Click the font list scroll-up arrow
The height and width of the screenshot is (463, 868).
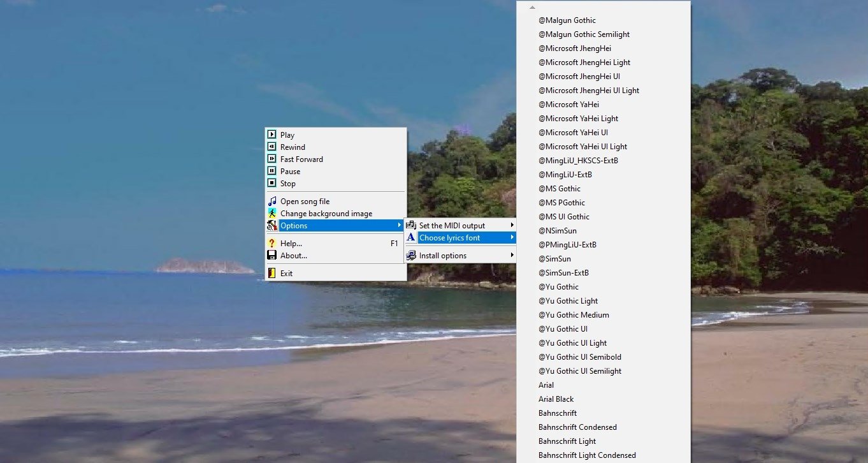[x=532, y=7]
